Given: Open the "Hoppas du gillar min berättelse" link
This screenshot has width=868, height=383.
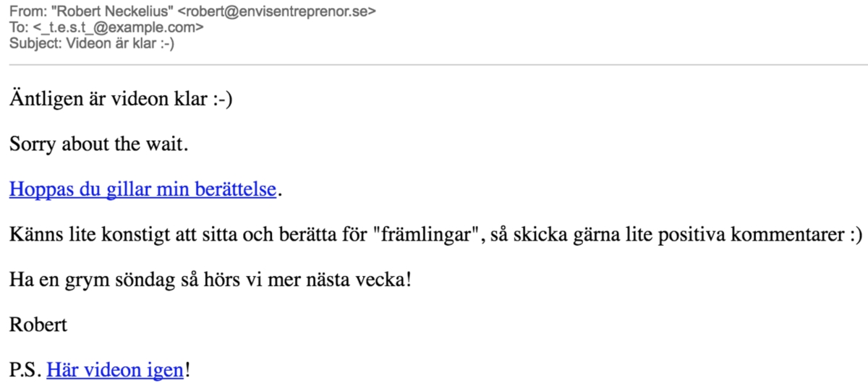Looking at the screenshot, I should pyautogui.click(x=142, y=190).
